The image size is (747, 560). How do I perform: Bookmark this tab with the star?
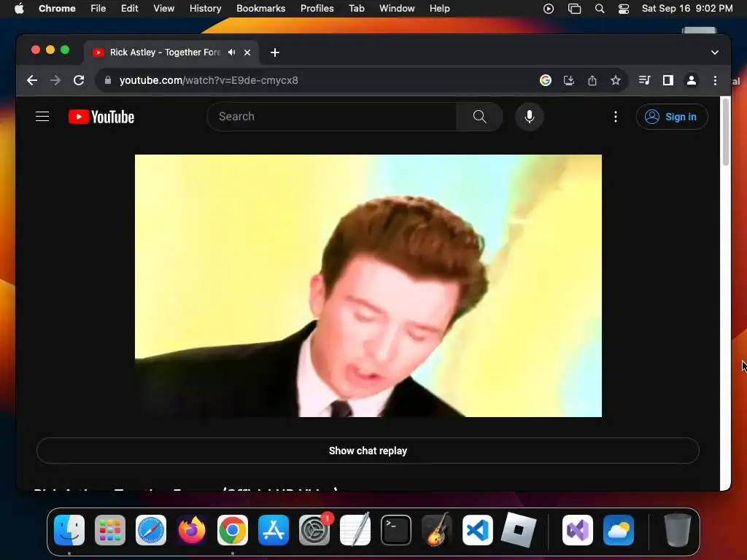click(x=616, y=80)
